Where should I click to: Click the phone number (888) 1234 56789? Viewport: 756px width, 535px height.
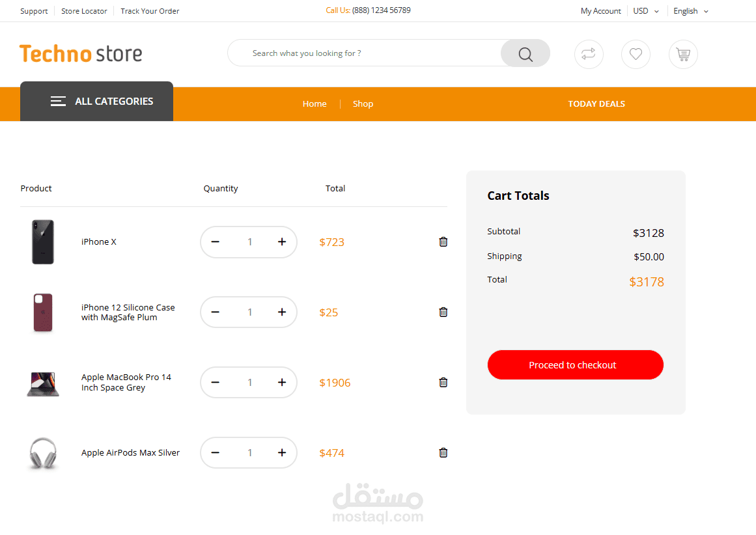[382, 10]
